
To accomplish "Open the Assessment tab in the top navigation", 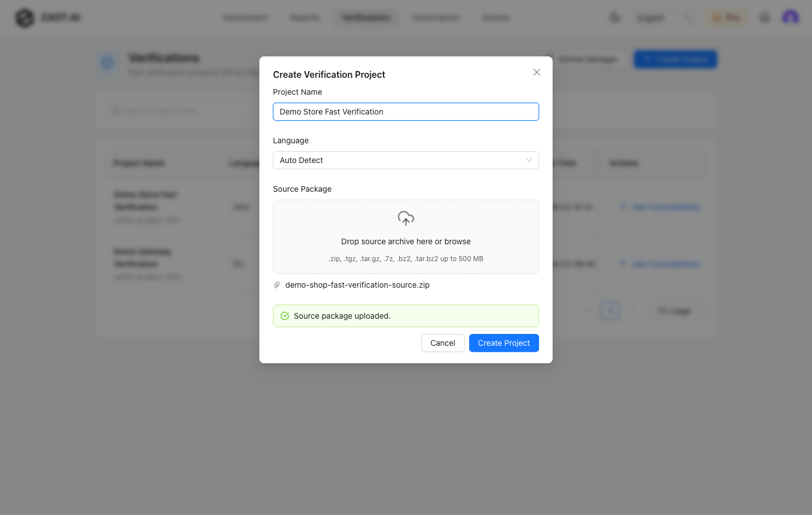I will pyautogui.click(x=245, y=17).
